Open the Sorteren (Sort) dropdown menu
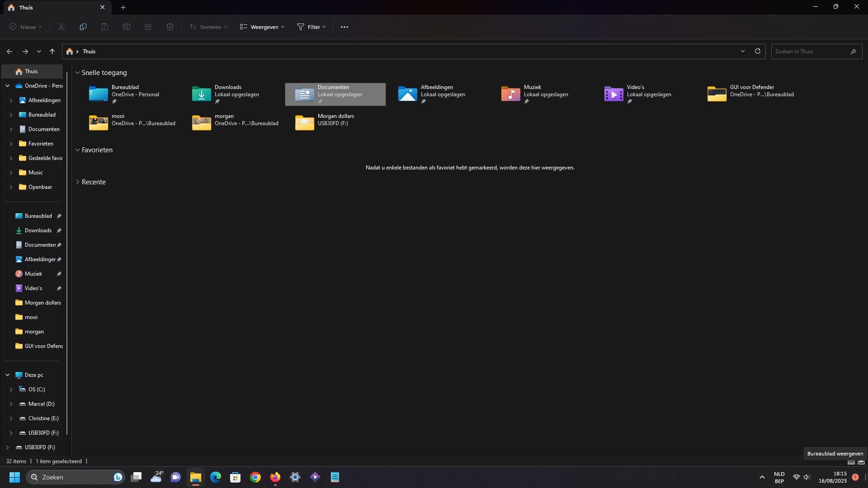 pos(208,27)
